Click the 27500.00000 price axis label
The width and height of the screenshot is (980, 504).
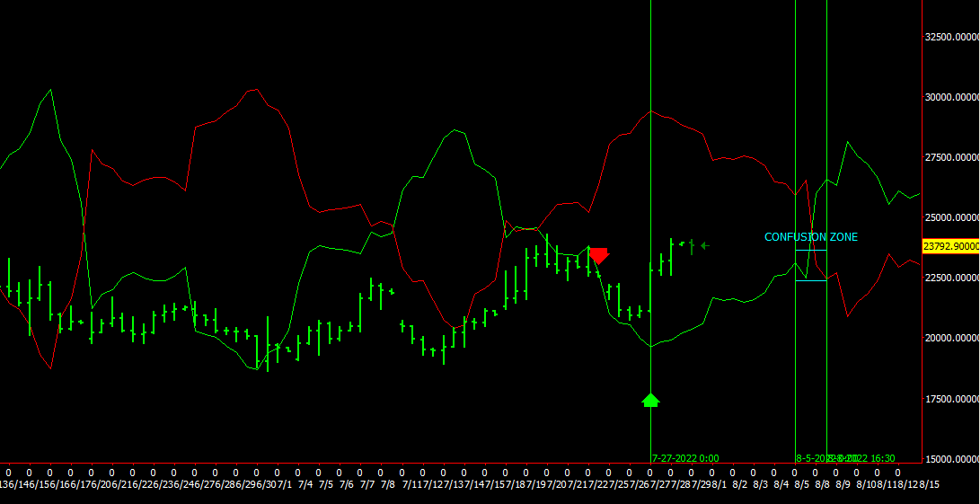click(x=952, y=157)
